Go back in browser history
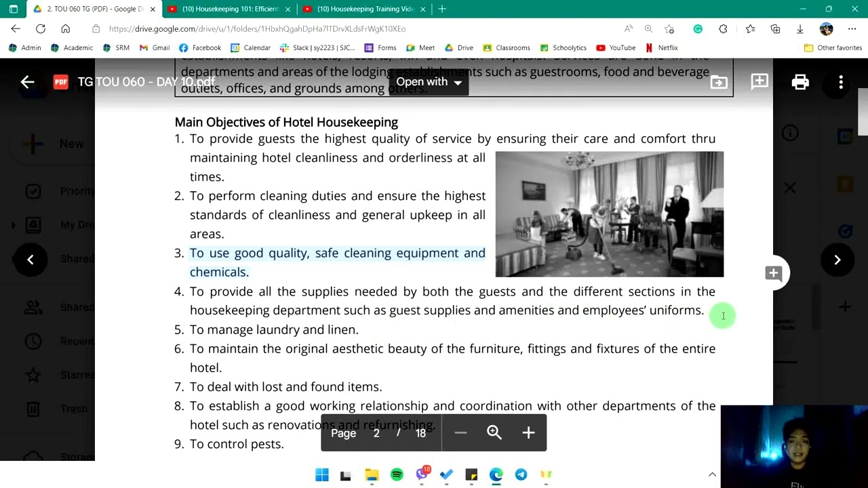Viewport: 868px width, 488px height. pyautogui.click(x=16, y=28)
